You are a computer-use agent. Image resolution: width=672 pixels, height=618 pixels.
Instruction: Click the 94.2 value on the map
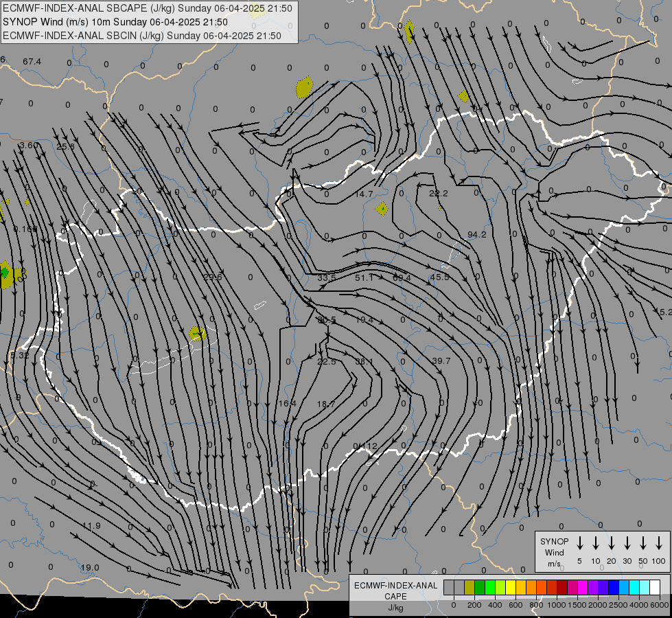click(477, 235)
